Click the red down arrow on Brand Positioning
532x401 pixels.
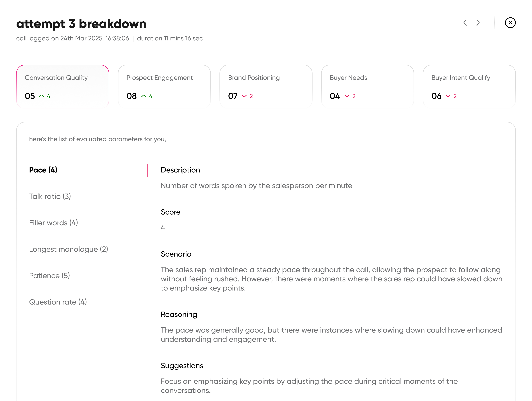244,96
